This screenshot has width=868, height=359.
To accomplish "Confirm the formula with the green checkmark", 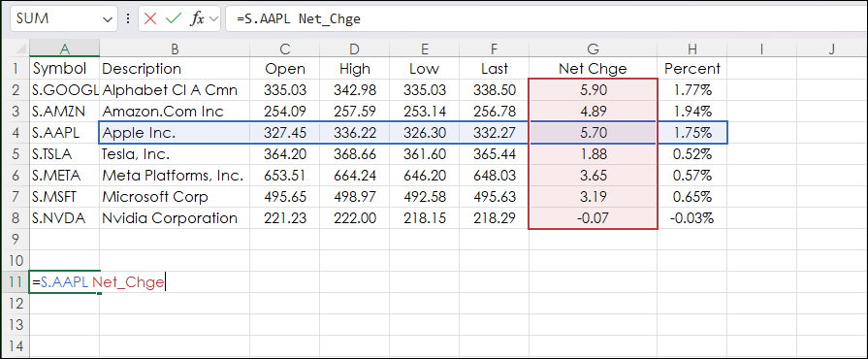I will click(x=174, y=18).
